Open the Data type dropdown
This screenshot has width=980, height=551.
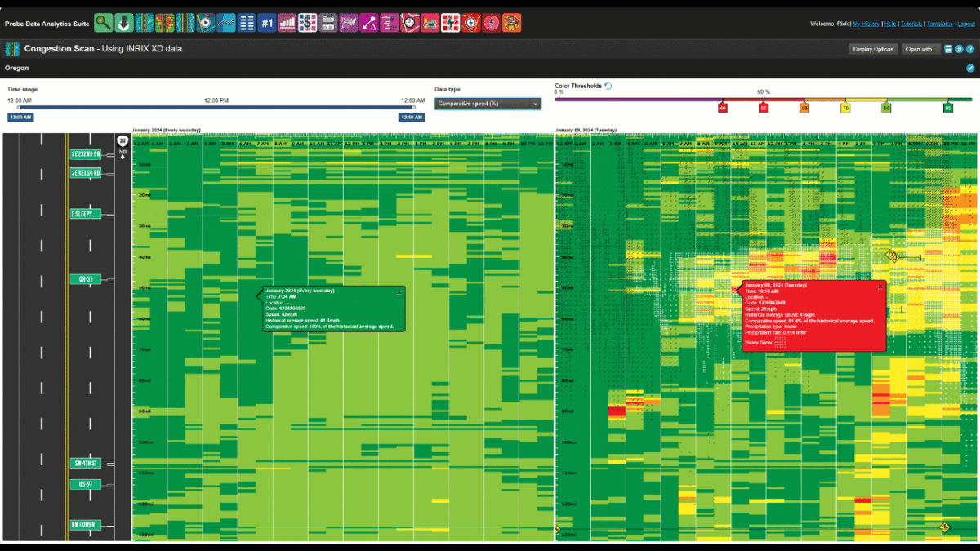[488, 104]
